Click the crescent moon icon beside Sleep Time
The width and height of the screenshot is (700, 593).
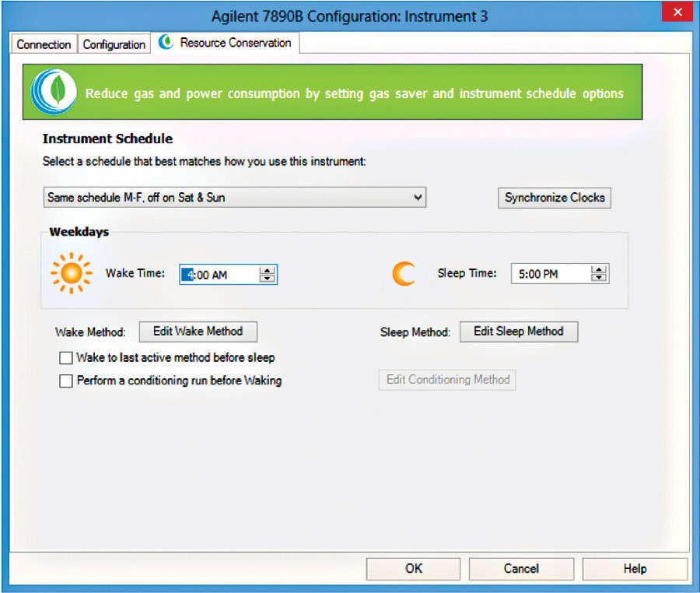[404, 273]
